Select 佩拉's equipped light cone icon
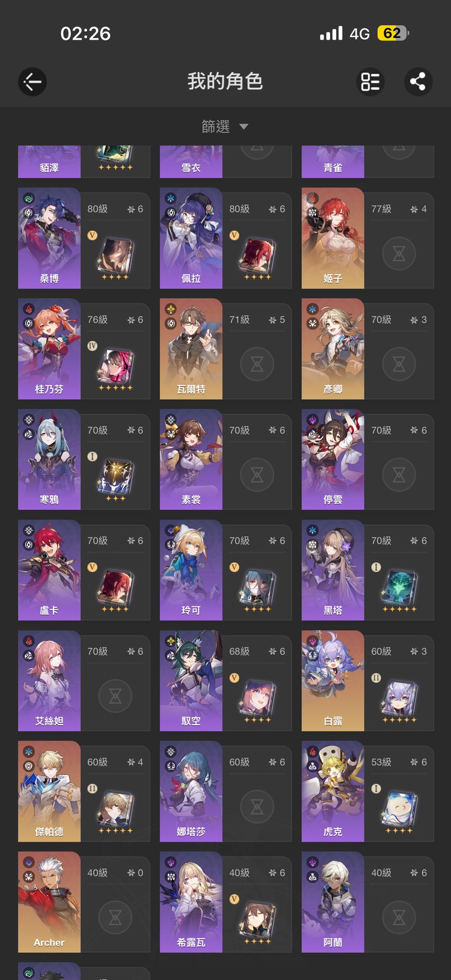The height and width of the screenshot is (980, 451). coord(257,255)
